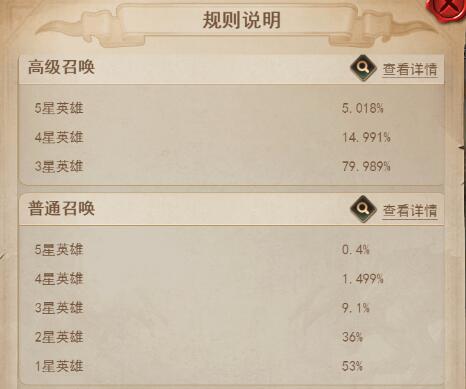Click the 0.4% probability value

pyautogui.click(x=356, y=249)
